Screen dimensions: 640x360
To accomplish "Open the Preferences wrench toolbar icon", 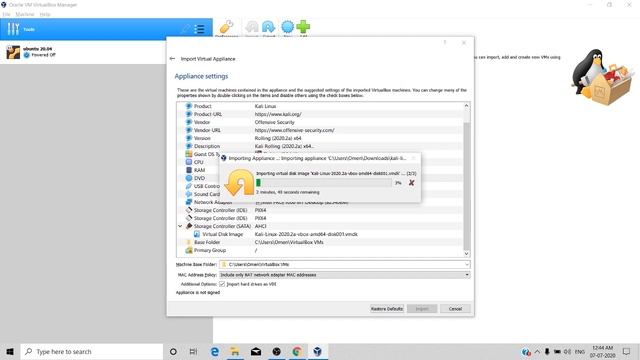I will (226, 27).
